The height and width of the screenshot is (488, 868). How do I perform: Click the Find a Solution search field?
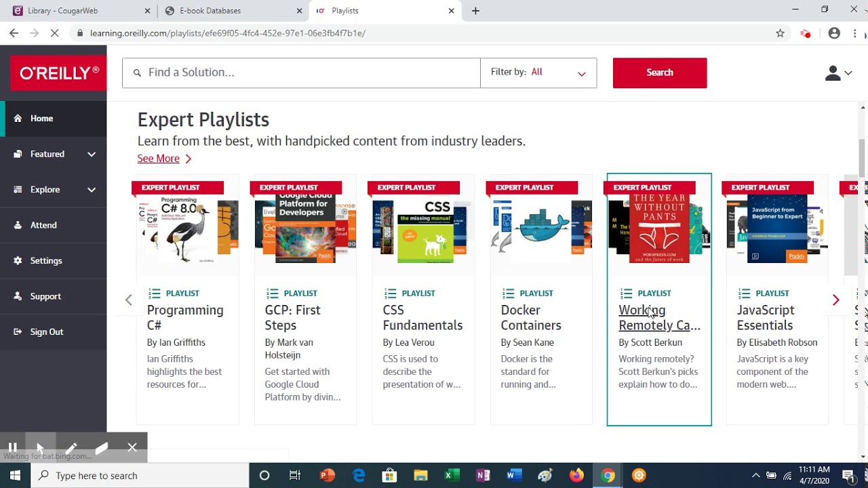point(301,73)
